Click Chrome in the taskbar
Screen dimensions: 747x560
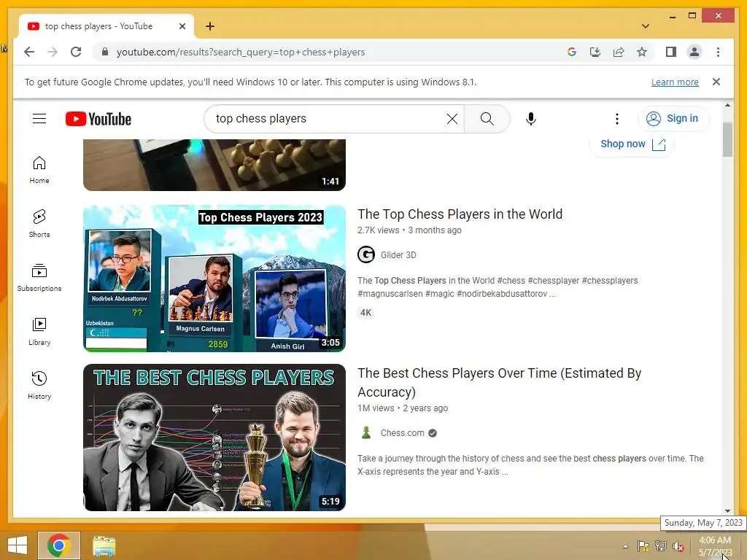click(x=59, y=545)
